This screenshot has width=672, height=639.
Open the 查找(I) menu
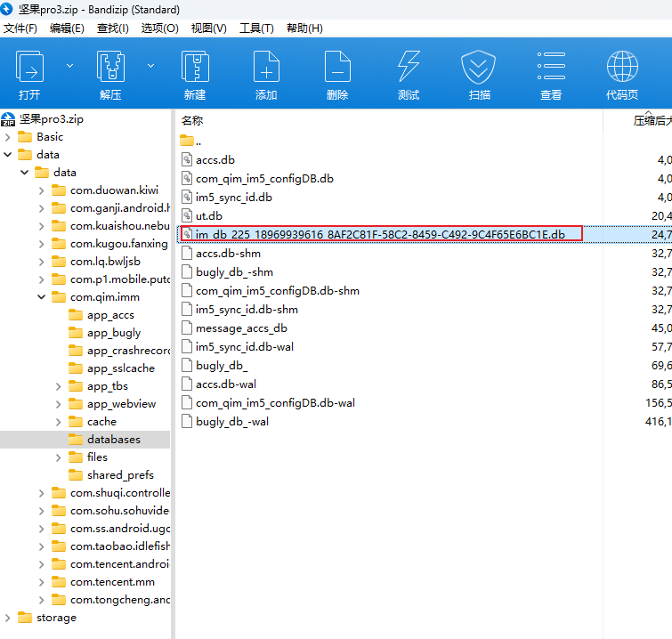click(113, 28)
